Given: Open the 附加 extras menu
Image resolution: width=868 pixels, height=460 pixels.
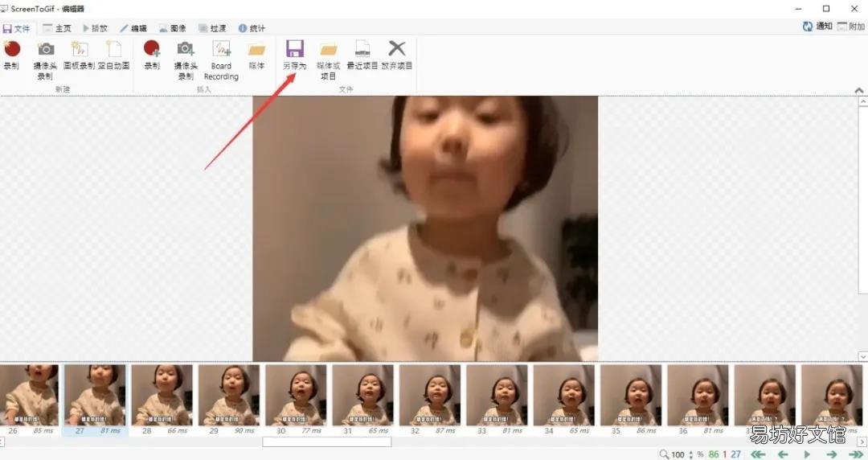Looking at the screenshot, I should pyautogui.click(x=851, y=26).
